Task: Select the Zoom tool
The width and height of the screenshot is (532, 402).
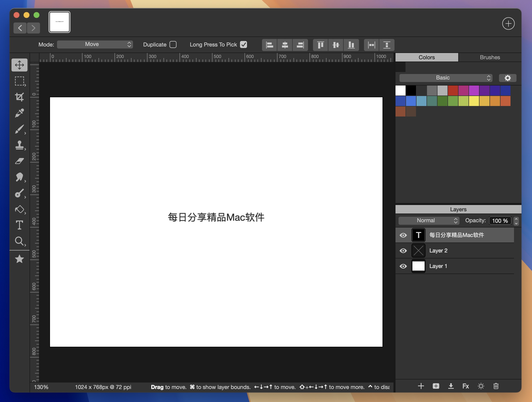Action: point(19,241)
